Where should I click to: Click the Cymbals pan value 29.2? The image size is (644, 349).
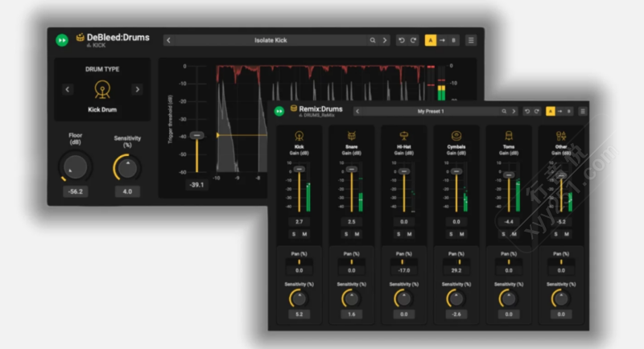click(456, 271)
